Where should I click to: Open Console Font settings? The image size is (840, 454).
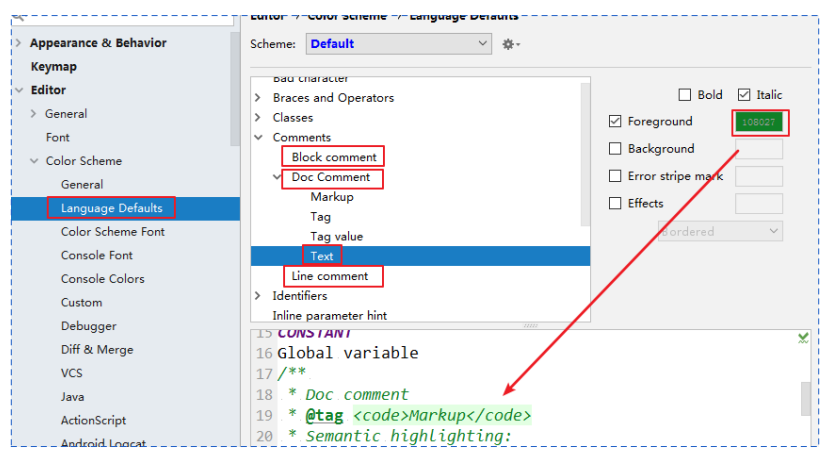97,255
